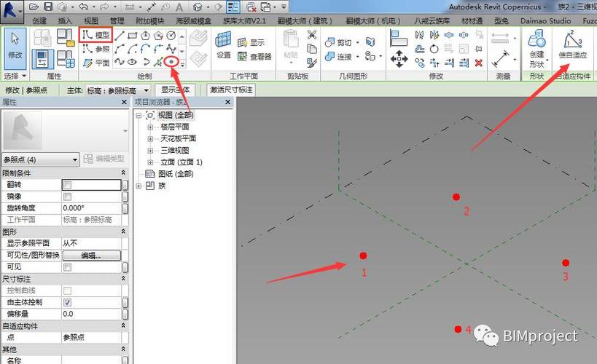Enable the 可见 checkbox
597x364 pixels.
67,267
